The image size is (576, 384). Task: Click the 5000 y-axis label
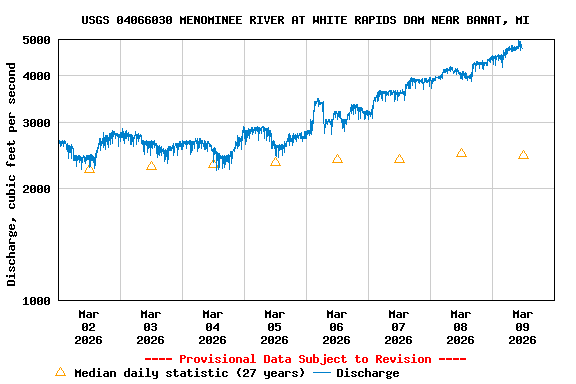point(36,40)
